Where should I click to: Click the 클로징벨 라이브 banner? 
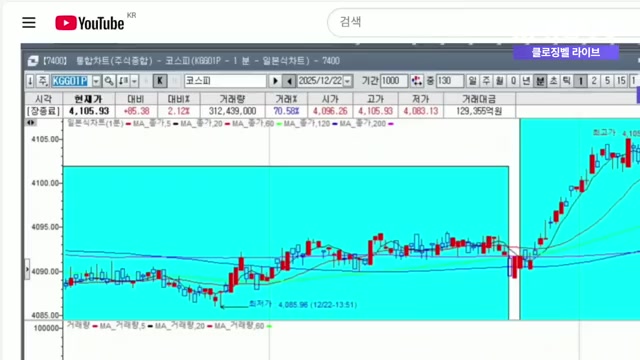point(566,52)
